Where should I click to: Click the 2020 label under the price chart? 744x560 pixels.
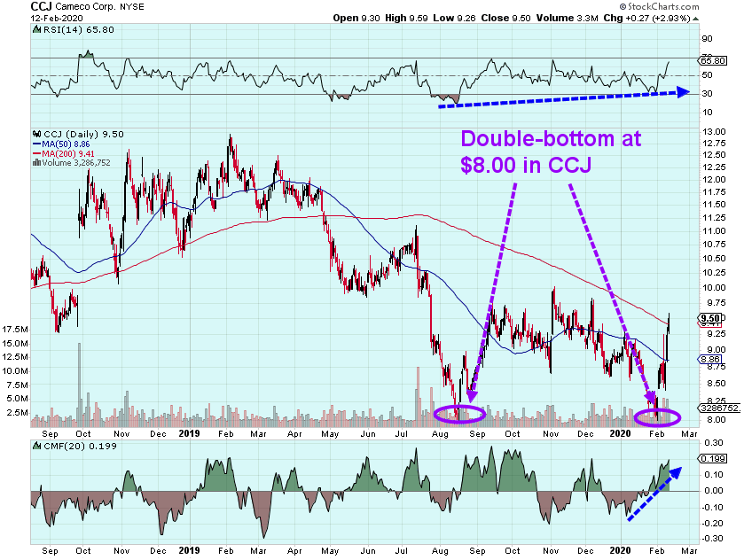[620, 433]
